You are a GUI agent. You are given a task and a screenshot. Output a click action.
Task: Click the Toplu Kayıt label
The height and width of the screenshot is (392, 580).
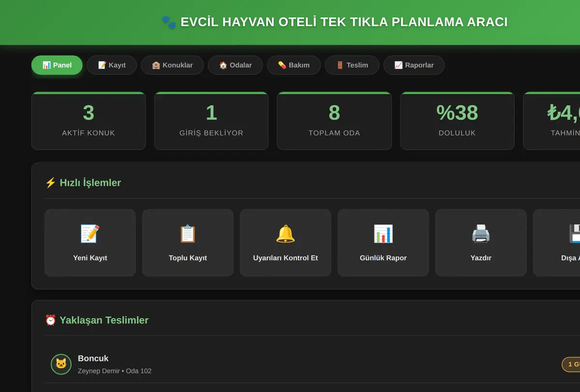click(188, 258)
